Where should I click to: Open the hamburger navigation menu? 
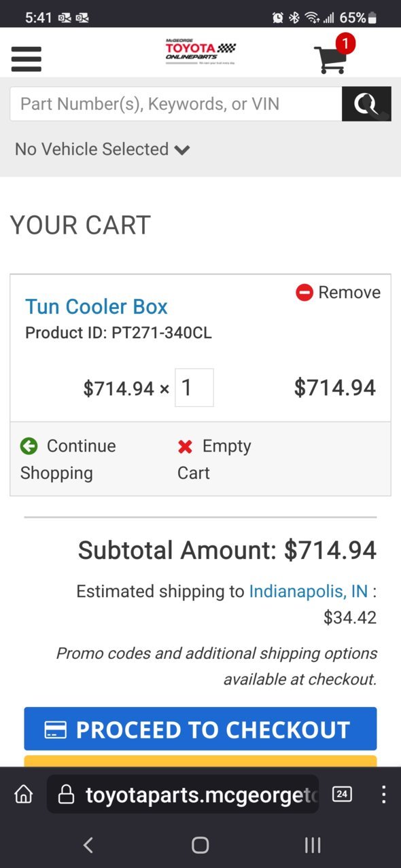[27, 58]
